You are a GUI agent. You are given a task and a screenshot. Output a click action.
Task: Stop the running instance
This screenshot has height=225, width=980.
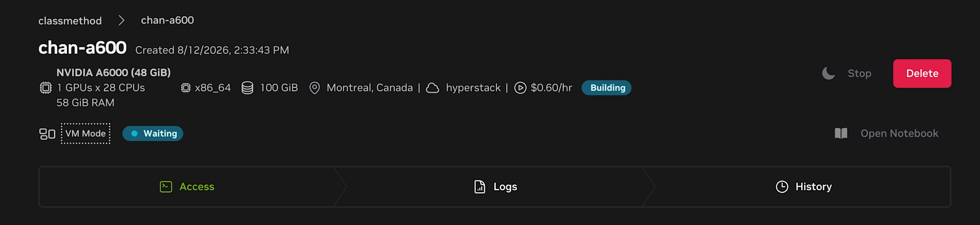tap(859, 73)
